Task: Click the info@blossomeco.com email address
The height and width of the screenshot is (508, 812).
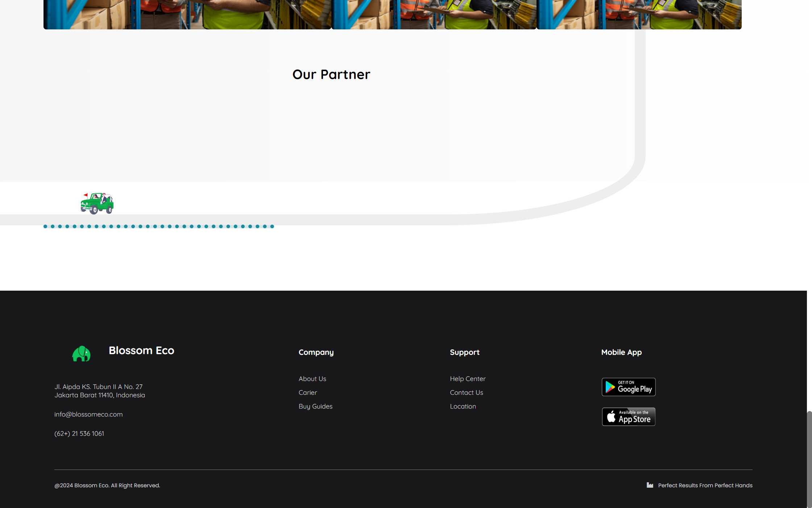Action: pyautogui.click(x=88, y=414)
